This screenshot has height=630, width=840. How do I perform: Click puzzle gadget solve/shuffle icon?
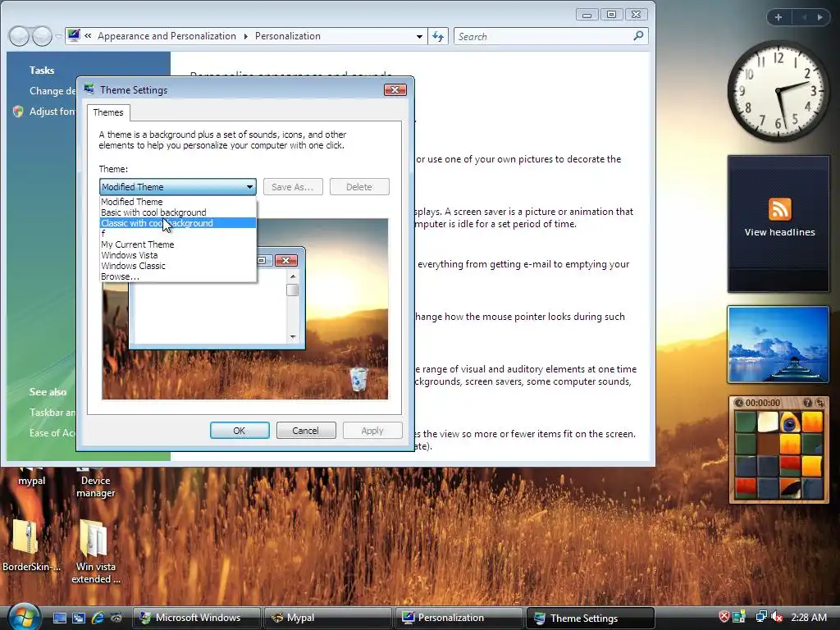pos(819,402)
